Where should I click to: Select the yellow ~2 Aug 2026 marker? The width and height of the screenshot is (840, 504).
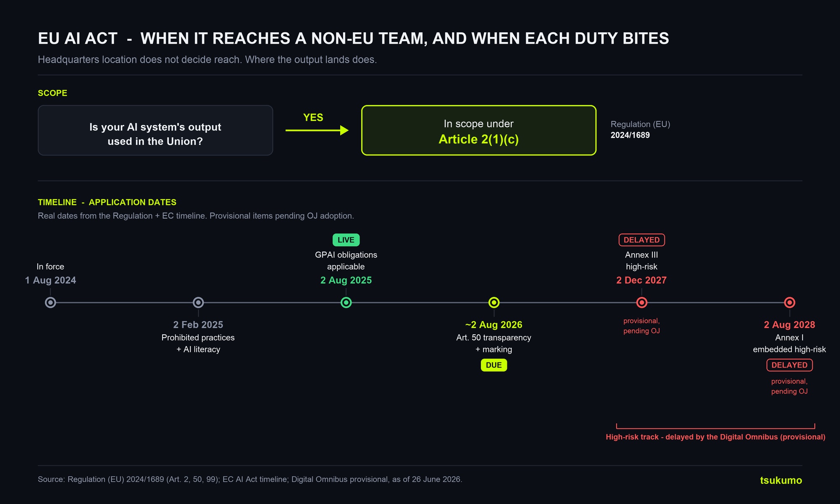pos(494,302)
